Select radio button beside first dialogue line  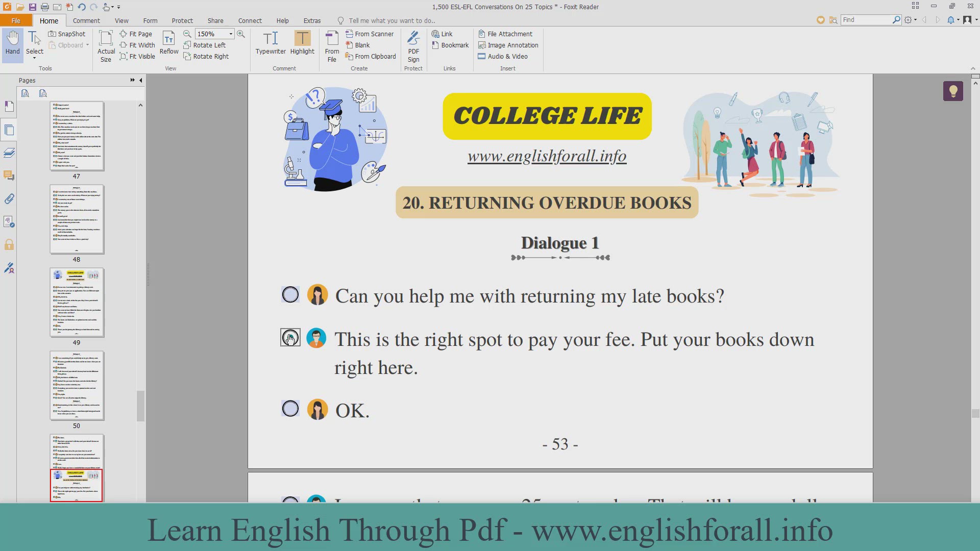coord(290,295)
